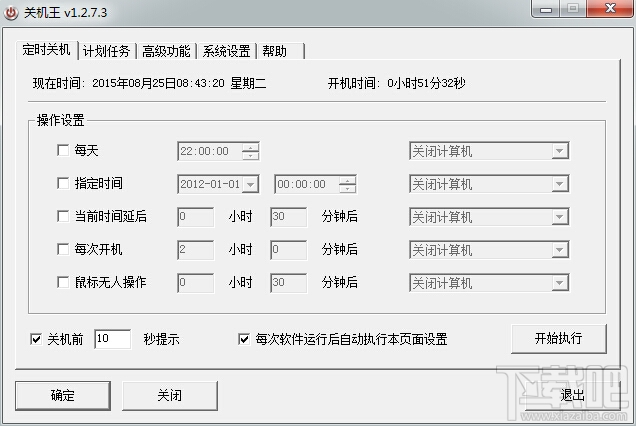Click hours field in 每次开机 row
This screenshot has height=426, width=636.
pyautogui.click(x=196, y=250)
